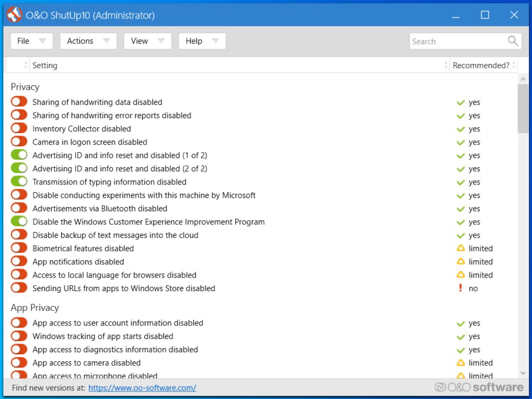Image resolution: width=532 pixels, height=399 pixels.
Task: Disable the Advertising ID reset toggle (1 of 2)
Action: [19, 155]
